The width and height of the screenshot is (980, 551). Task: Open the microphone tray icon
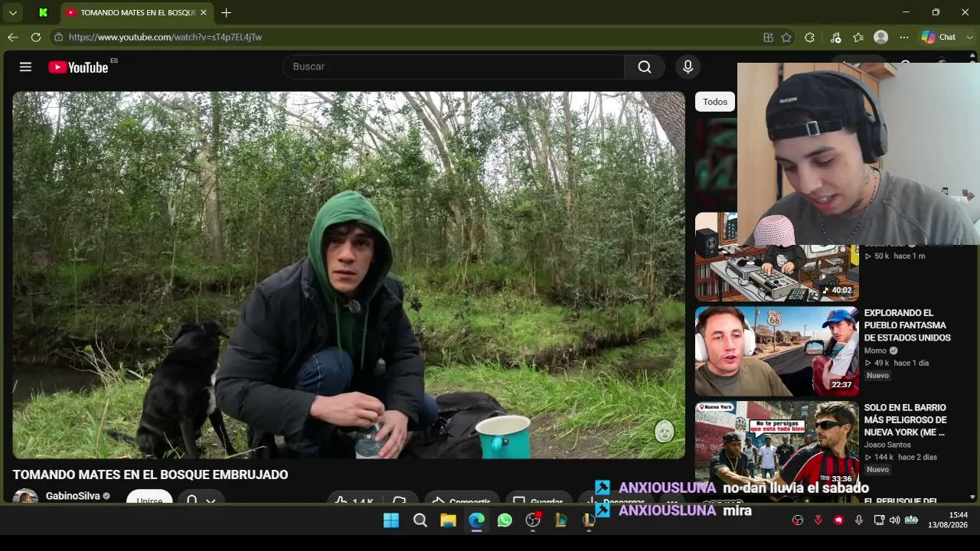point(859,520)
